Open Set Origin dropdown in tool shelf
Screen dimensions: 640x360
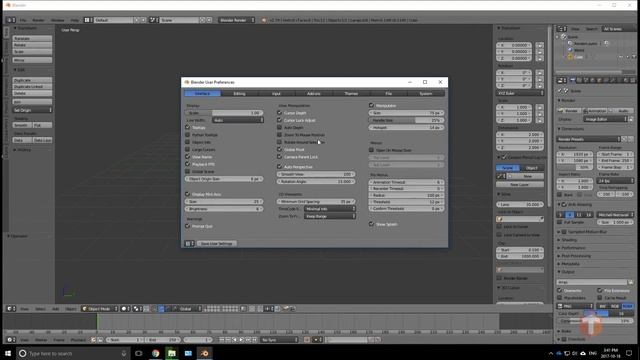click(32, 110)
